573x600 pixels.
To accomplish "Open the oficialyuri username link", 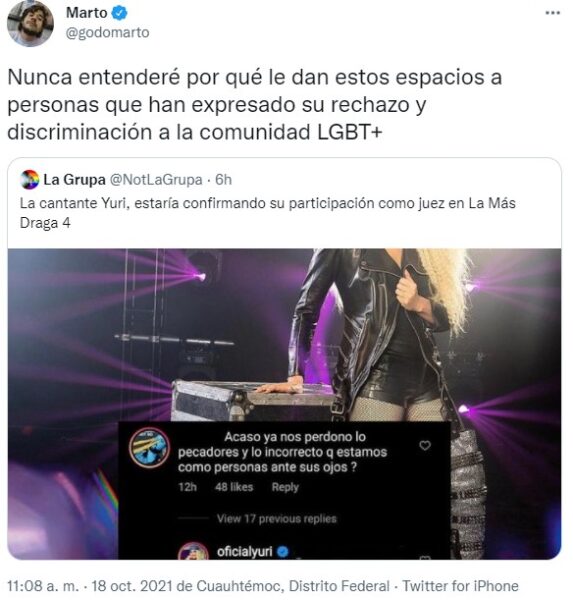I will (x=245, y=552).
